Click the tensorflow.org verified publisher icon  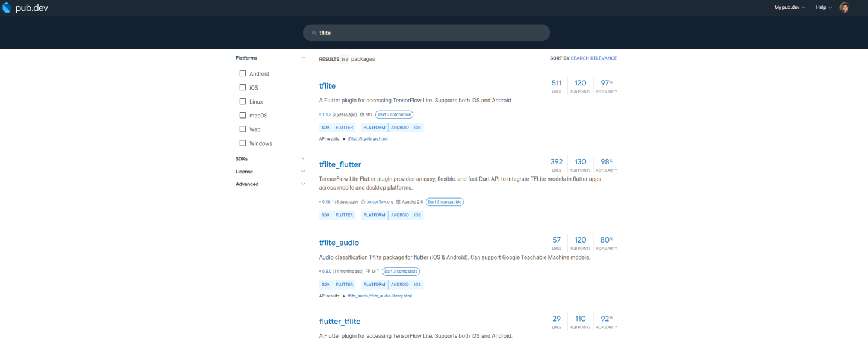363,202
